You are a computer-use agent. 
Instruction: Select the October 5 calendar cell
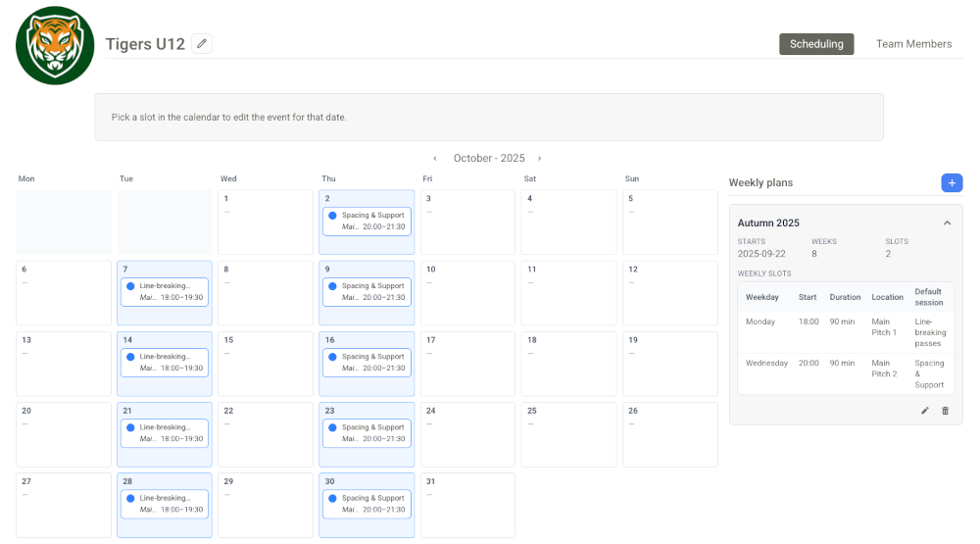point(670,222)
